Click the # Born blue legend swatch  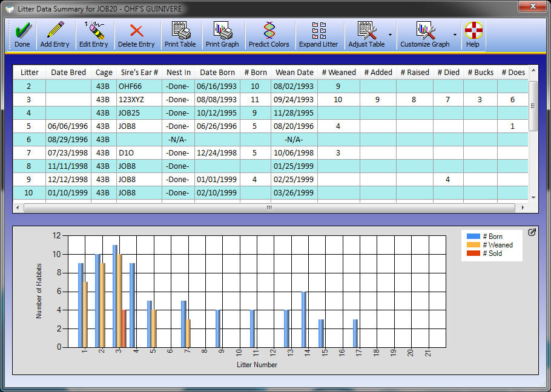tap(473, 237)
